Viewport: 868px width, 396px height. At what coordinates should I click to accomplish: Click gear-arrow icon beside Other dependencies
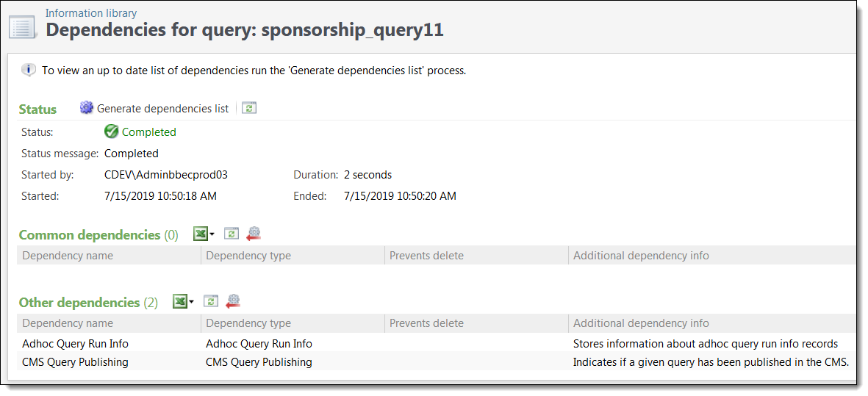click(233, 301)
